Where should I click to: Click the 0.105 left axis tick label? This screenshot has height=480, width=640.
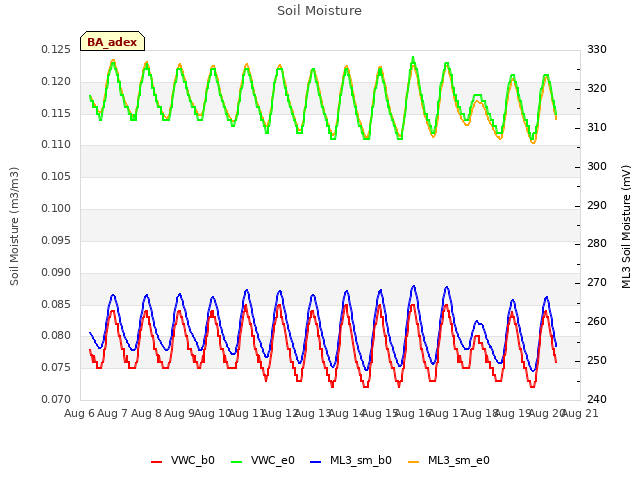56,177
